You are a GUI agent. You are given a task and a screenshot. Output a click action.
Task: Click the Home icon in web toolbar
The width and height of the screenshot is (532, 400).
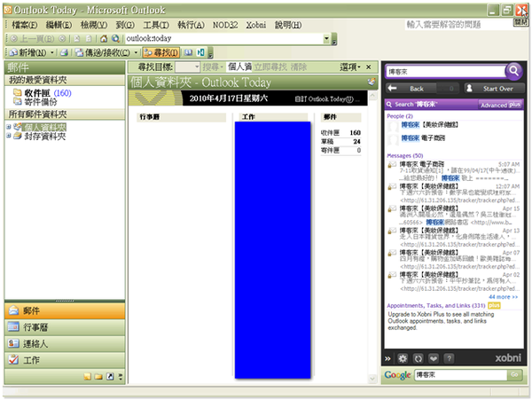click(104, 39)
